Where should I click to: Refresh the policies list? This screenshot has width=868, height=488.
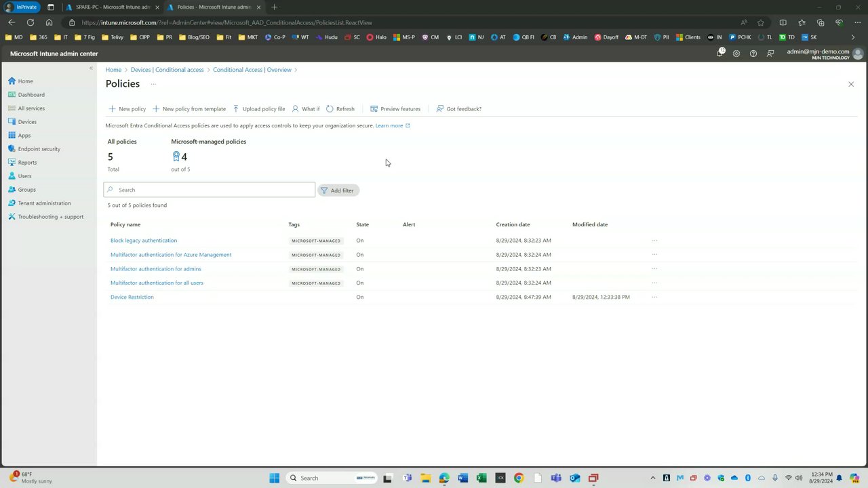coord(340,108)
